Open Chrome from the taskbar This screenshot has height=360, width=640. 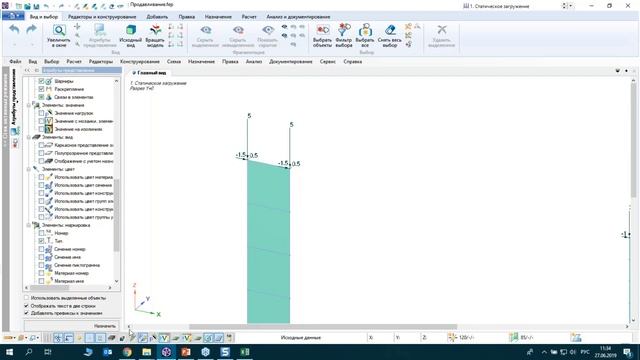coord(127,352)
